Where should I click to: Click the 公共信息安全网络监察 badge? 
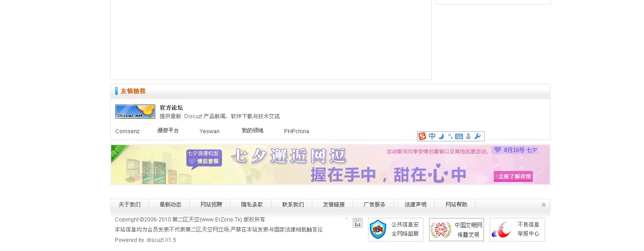click(x=396, y=230)
